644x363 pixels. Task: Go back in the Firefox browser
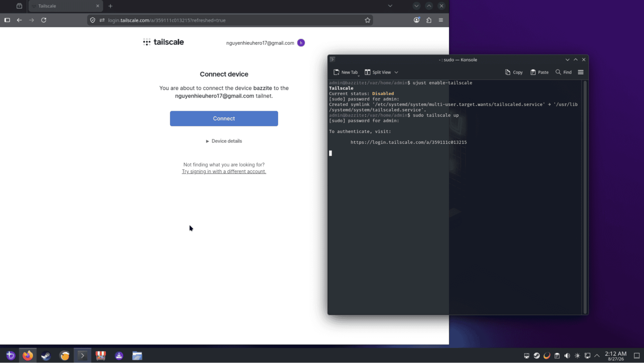[x=19, y=20]
